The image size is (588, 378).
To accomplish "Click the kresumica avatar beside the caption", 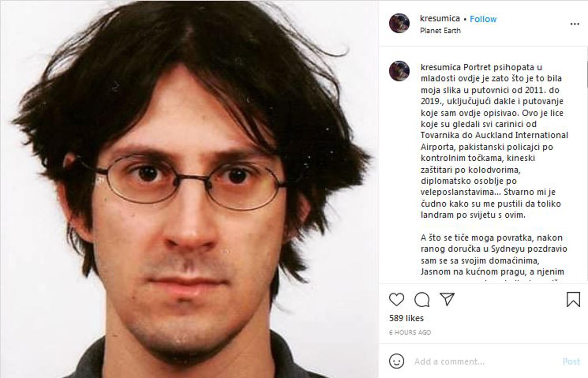I will coord(399,71).
